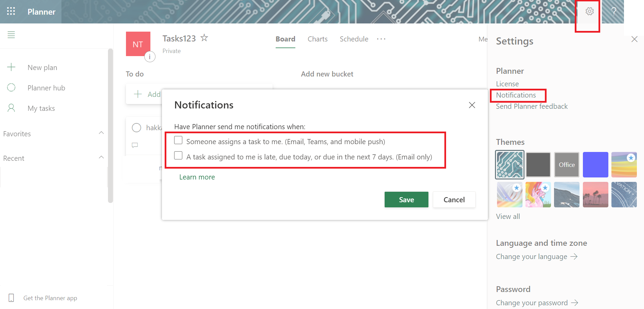Select the blue-violet theme swatch
644x309 pixels.
click(x=595, y=165)
